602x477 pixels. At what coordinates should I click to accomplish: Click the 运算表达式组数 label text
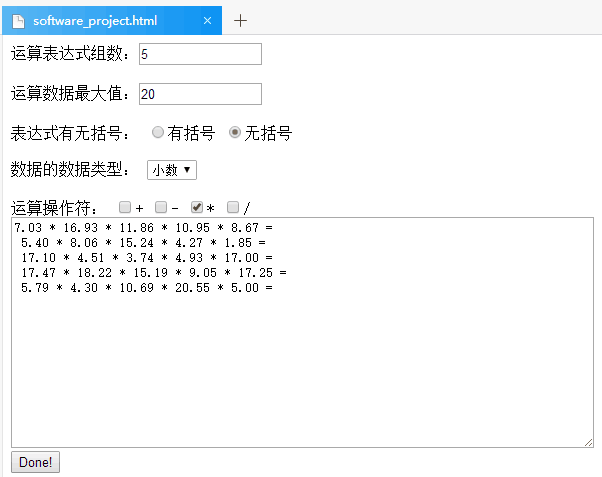[70, 53]
